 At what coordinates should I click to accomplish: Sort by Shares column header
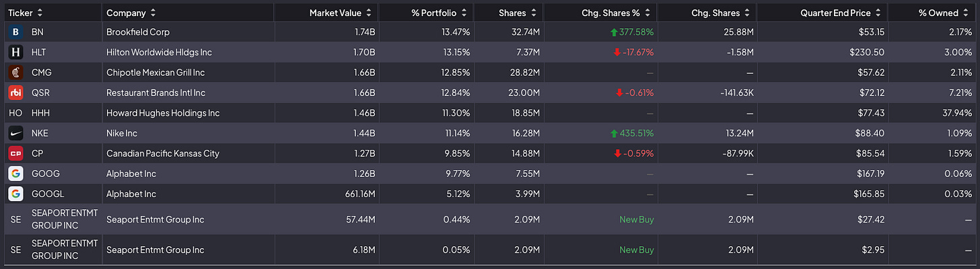pyautogui.click(x=518, y=13)
